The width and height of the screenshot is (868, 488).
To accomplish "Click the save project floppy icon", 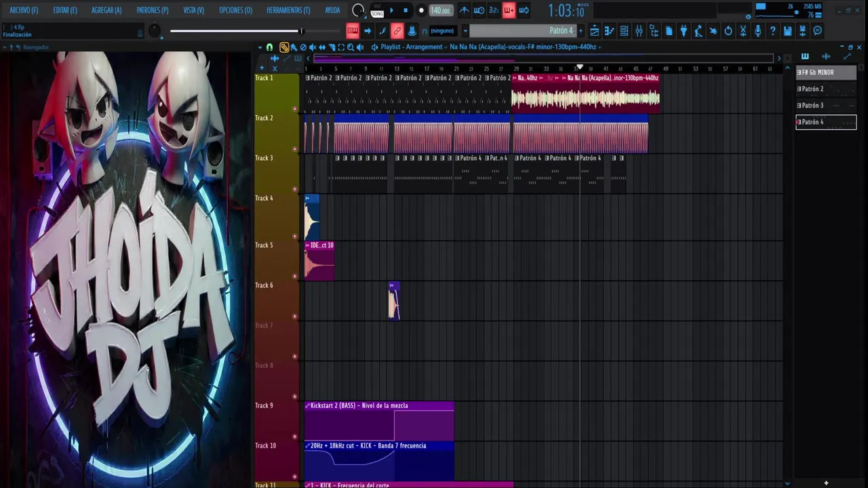I will (788, 30).
